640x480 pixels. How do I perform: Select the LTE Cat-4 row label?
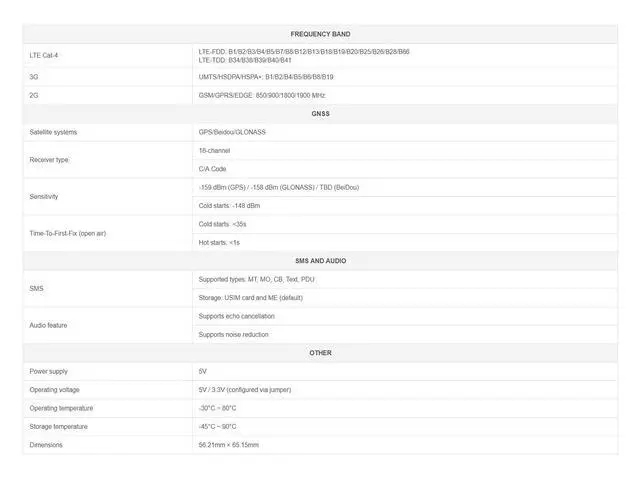click(45, 55)
